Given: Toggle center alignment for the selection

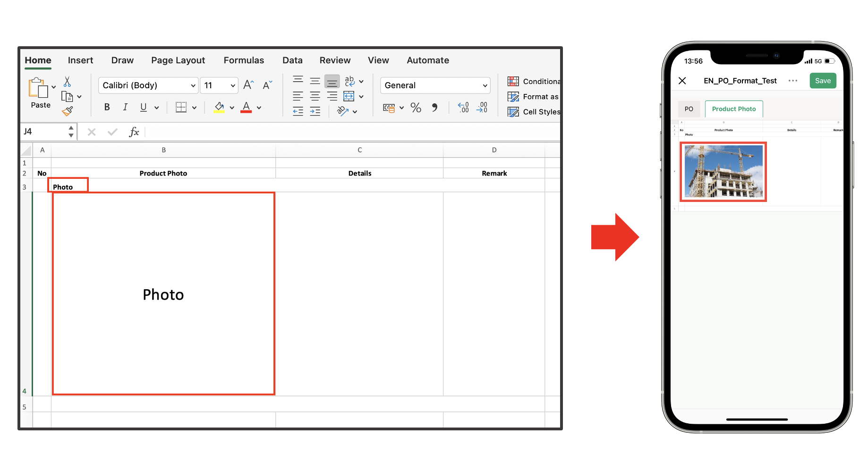Looking at the screenshot, I should (315, 95).
